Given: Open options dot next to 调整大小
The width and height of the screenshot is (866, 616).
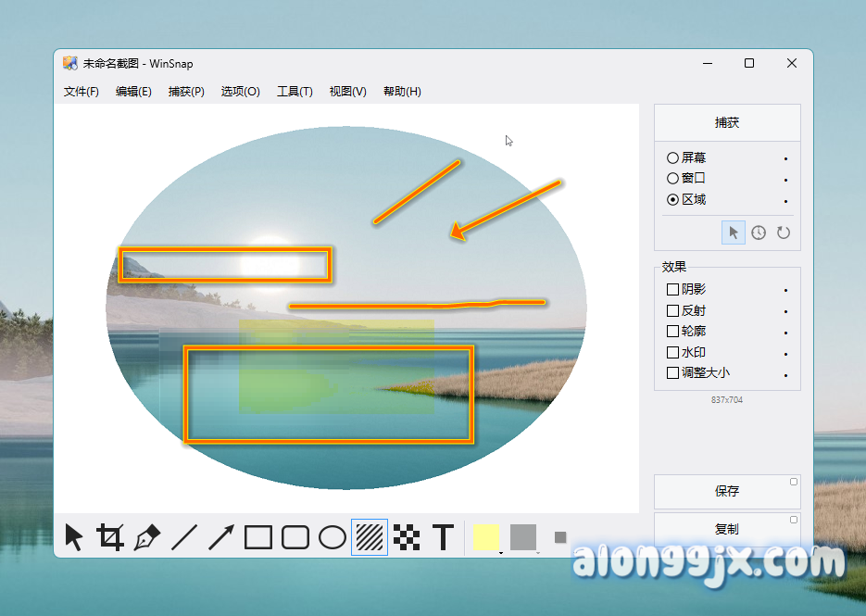Looking at the screenshot, I should pos(785,375).
